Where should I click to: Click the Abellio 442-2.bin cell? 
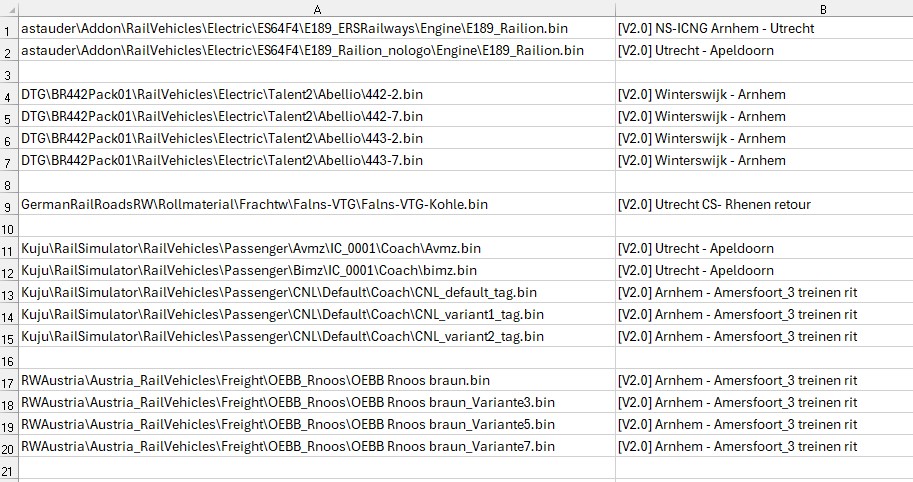[x=317, y=94]
